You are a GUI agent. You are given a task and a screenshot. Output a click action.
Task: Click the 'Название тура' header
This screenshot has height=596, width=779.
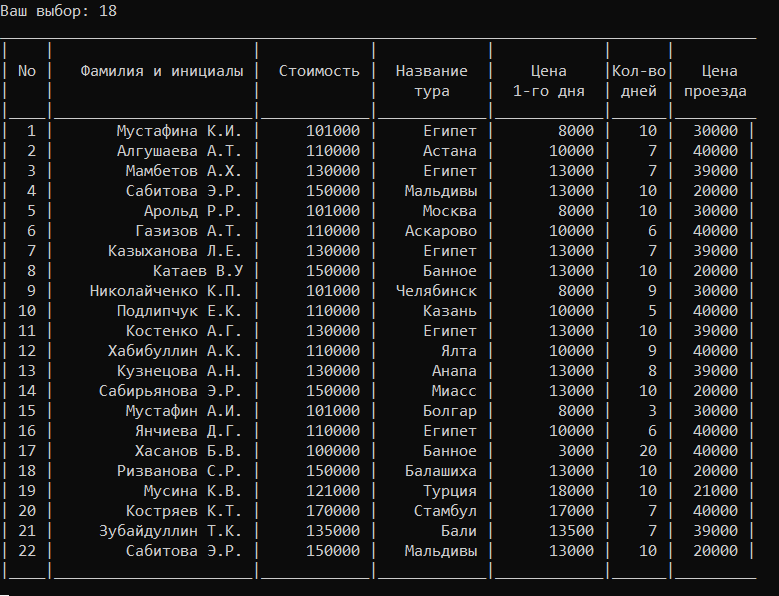click(431, 81)
